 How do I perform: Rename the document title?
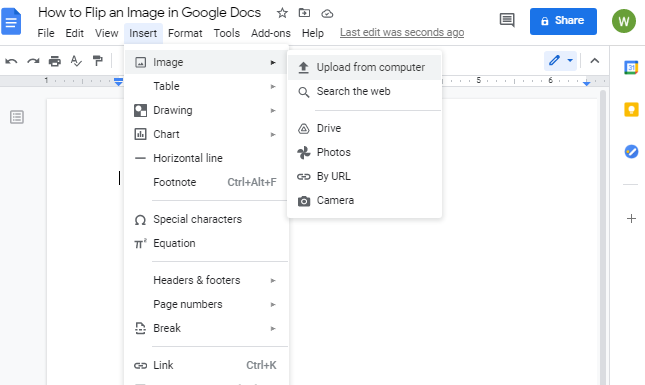point(149,13)
